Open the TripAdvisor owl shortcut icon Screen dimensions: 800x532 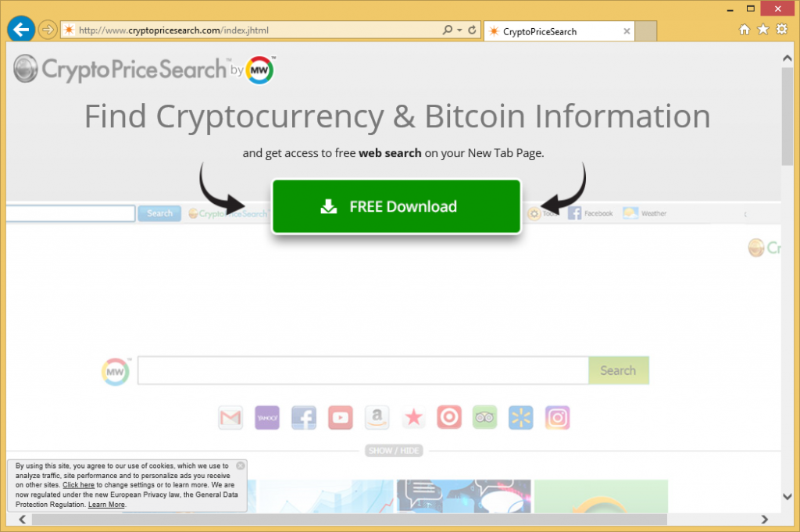point(484,418)
